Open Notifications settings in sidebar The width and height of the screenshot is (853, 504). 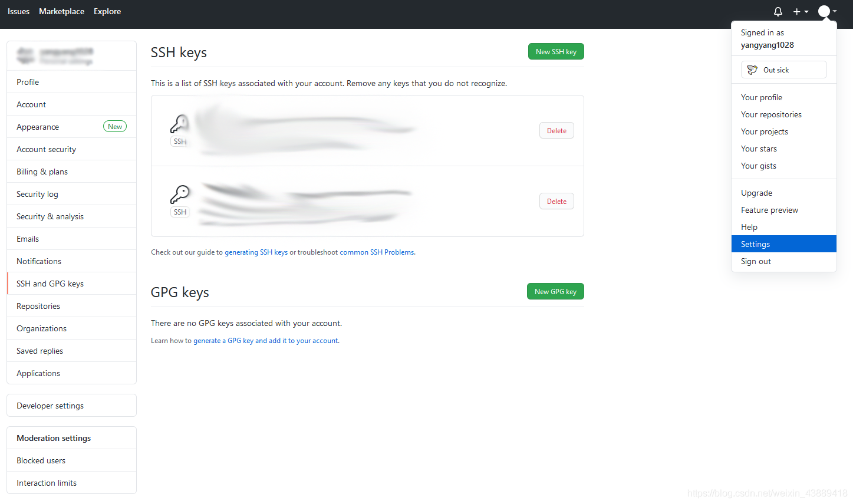[71, 261]
